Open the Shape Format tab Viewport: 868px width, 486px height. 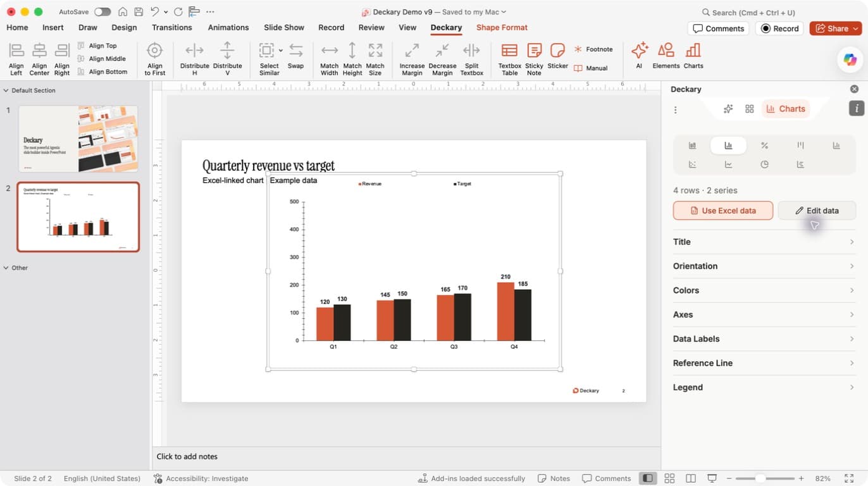[x=502, y=28]
